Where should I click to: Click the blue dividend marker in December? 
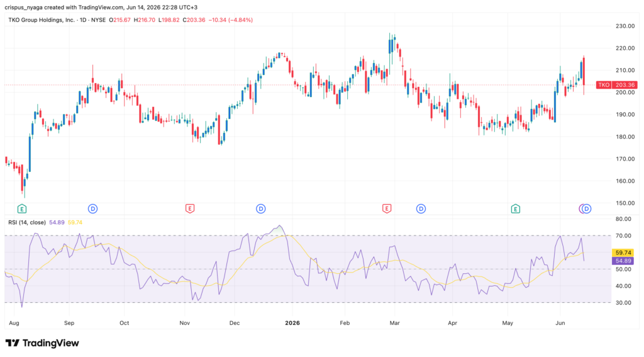tap(261, 209)
